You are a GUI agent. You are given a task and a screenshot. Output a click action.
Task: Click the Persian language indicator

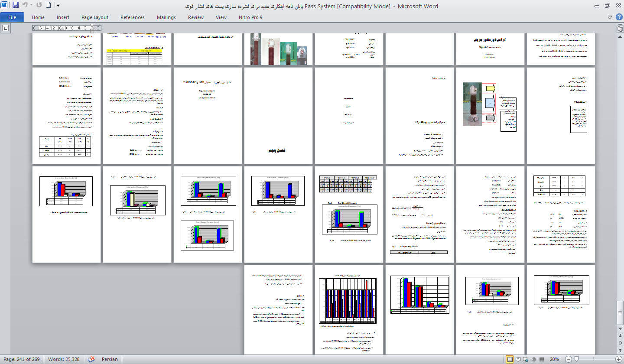[110, 359]
